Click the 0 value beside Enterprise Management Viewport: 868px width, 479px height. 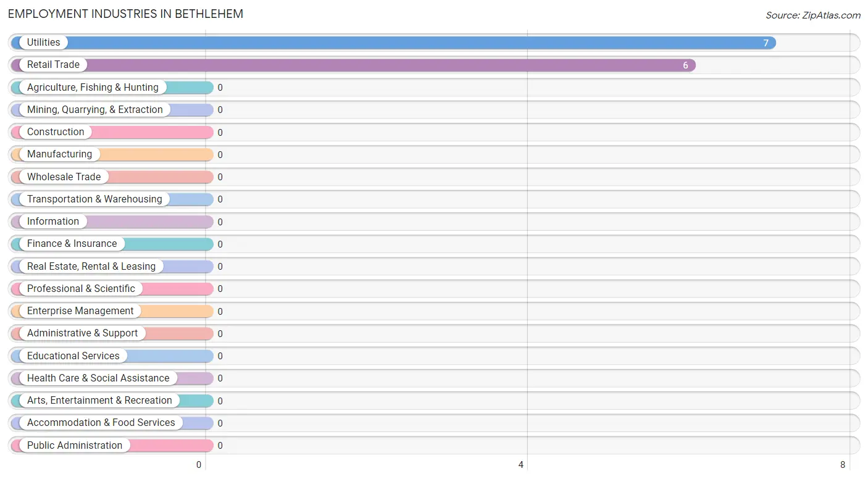(x=220, y=312)
